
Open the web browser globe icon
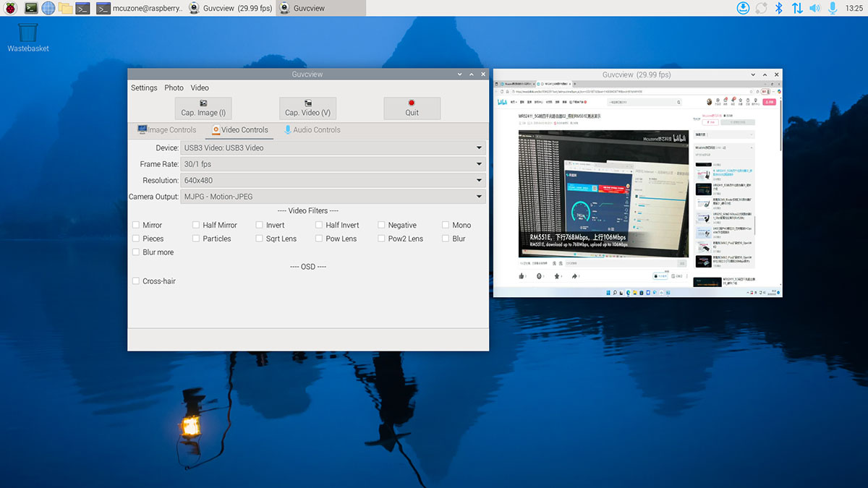48,8
